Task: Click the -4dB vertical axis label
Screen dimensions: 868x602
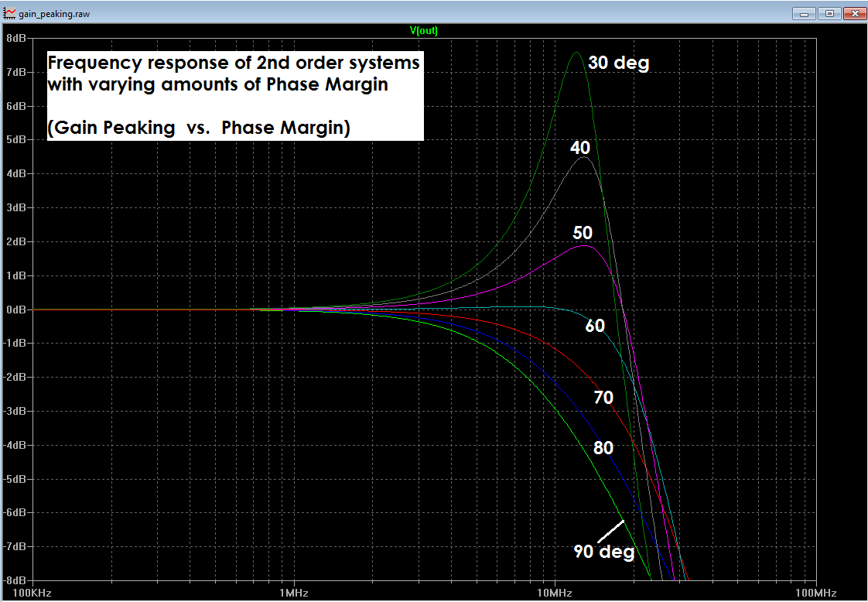Action: [15, 445]
